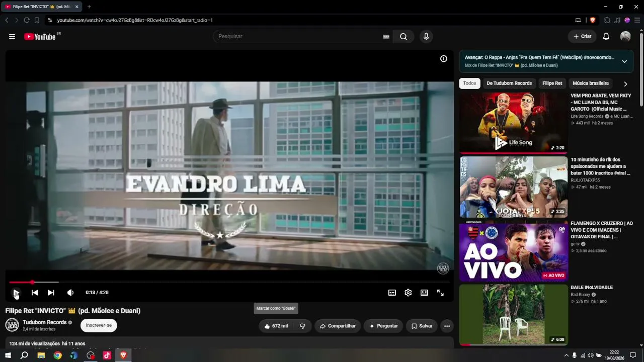Open Google Chrome from the taskbar

click(58, 355)
